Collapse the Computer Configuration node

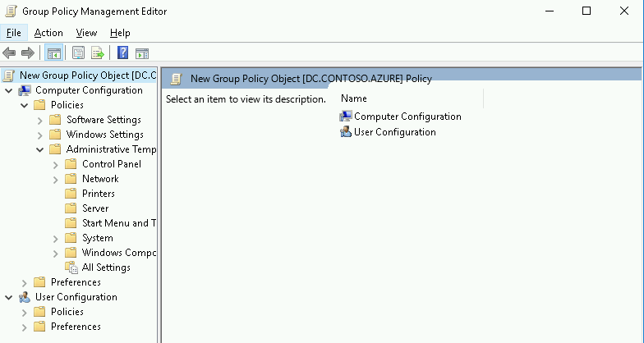tap(8, 90)
